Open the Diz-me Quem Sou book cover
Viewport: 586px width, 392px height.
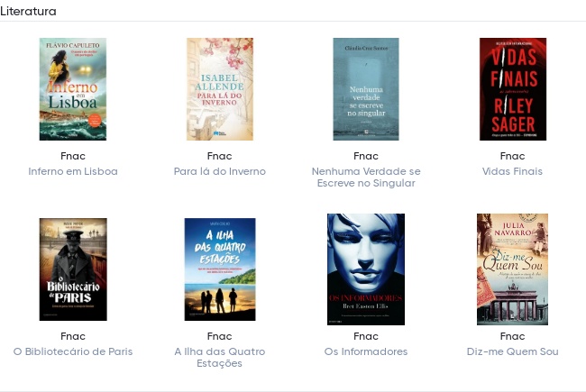pos(512,269)
